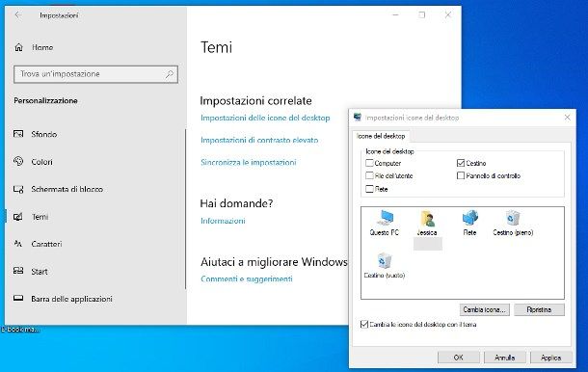Uncheck the Cestino checkbox
The width and height of the screenshot is (588, 372).
pyautogui.click(x=461, y=163)
